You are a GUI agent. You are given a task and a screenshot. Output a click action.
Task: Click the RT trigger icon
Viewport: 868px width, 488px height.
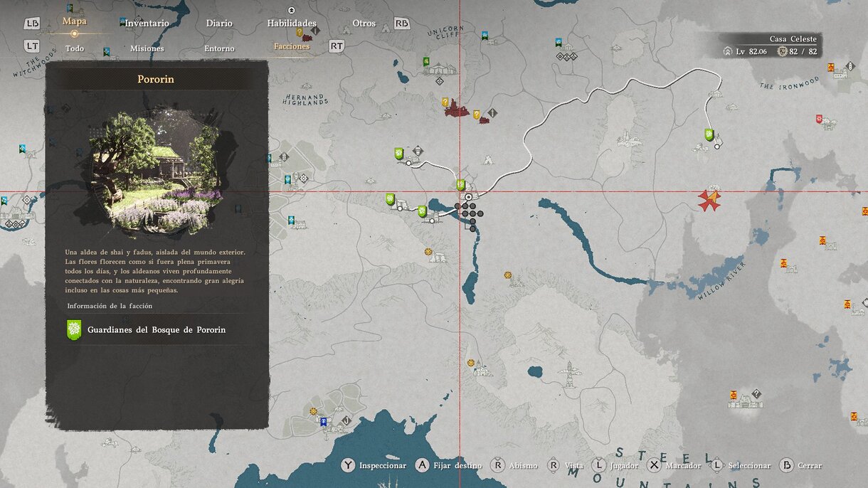coord(337,46)
